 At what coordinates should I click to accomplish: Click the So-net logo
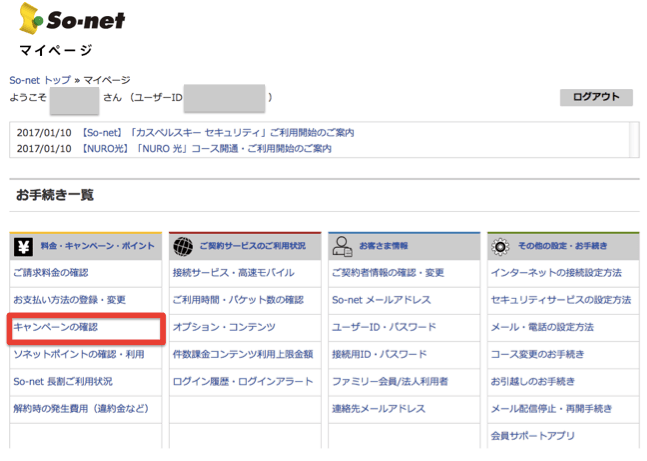pyautogui.click(x=72, y=19)
